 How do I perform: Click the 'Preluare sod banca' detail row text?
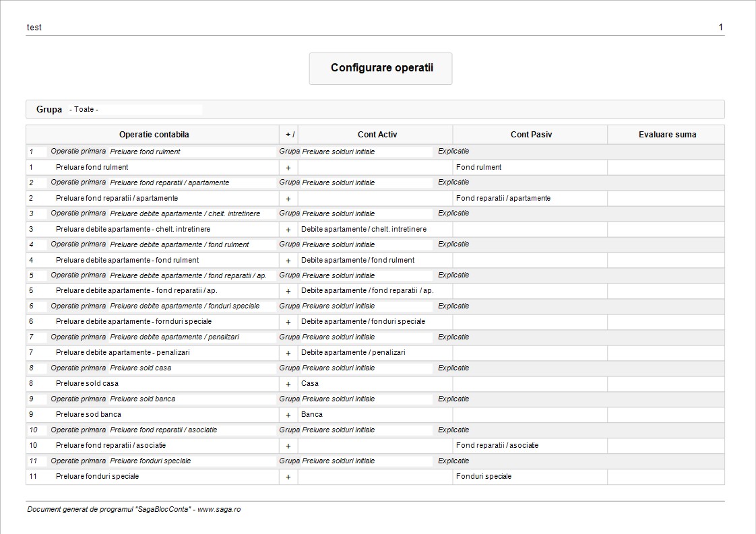88,414
